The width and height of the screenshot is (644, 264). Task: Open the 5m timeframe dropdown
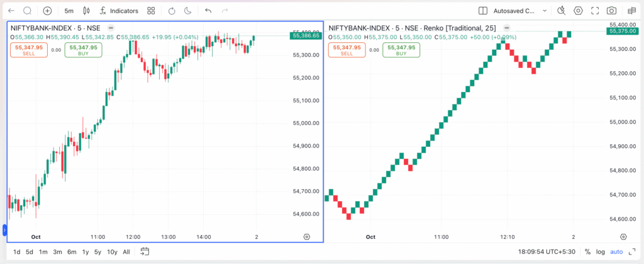click(69, 11)
